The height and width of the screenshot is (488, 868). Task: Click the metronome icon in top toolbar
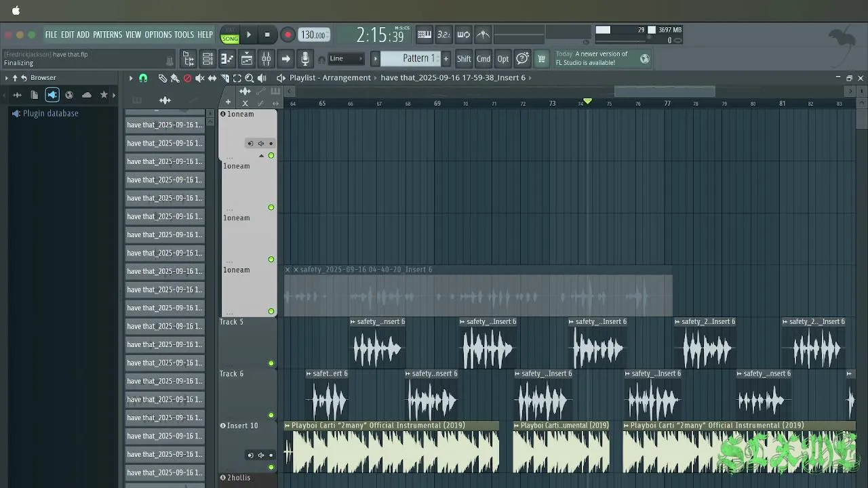pyautogui.click(x=483, y=35)
